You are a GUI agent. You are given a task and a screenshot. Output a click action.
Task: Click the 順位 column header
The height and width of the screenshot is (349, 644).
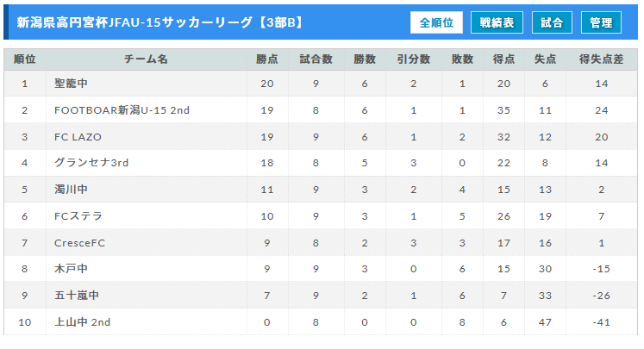25,59
